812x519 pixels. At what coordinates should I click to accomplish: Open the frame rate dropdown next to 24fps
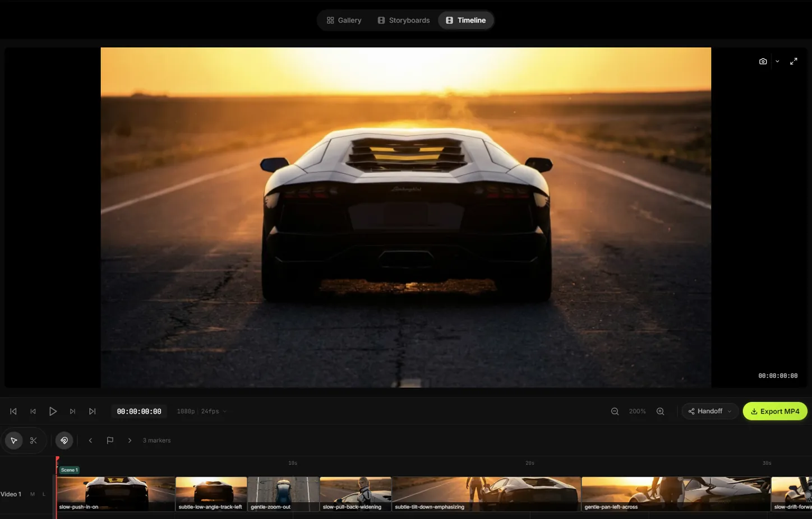coord(224,411)
